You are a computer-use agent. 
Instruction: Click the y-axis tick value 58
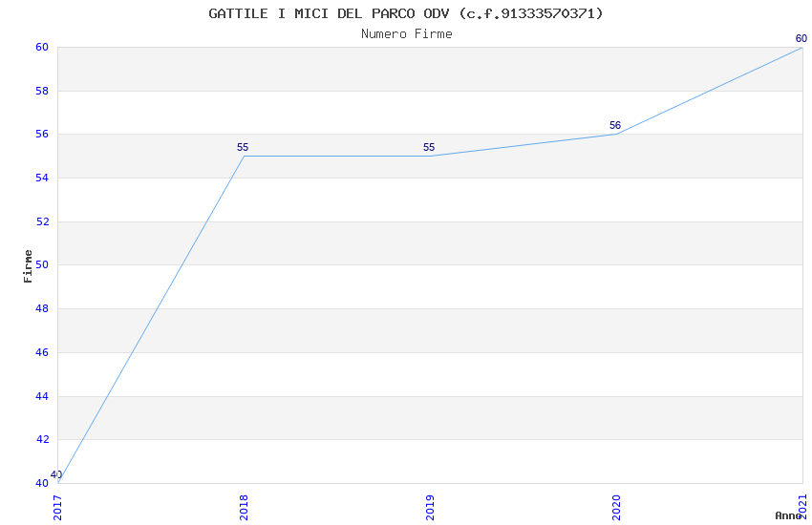coord(42,91)
